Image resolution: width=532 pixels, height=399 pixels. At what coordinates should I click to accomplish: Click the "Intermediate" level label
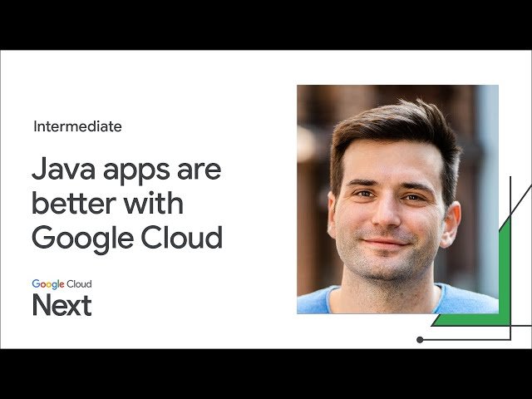click(x=77, y=126)
